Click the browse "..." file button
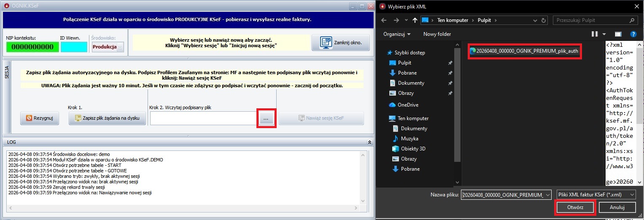The width and height of the screenshot is (644, 220). click(x=266, y=119)
